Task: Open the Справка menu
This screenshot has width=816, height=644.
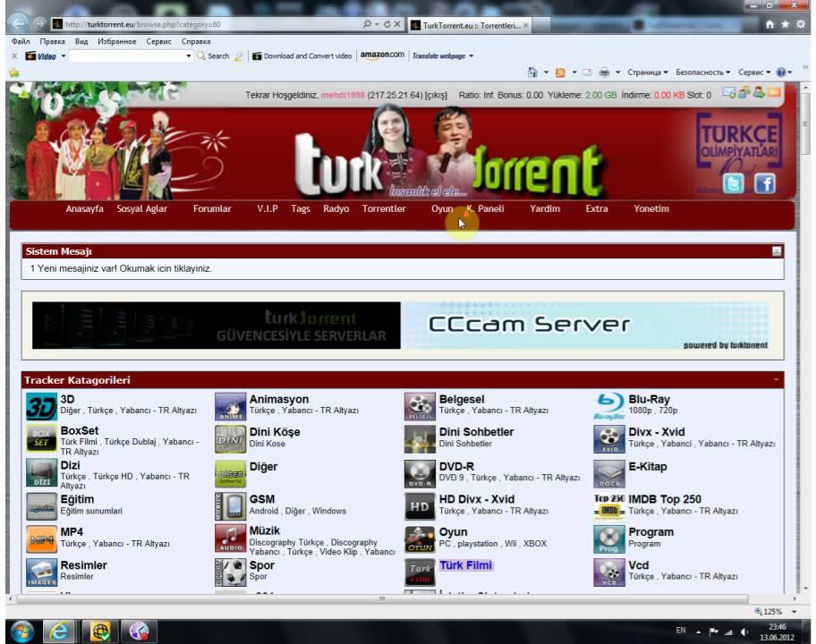Action: [196, 41]
